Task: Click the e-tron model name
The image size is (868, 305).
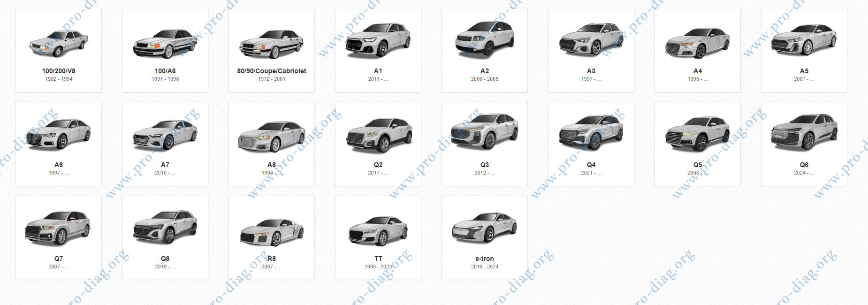Action: point(485,259)
